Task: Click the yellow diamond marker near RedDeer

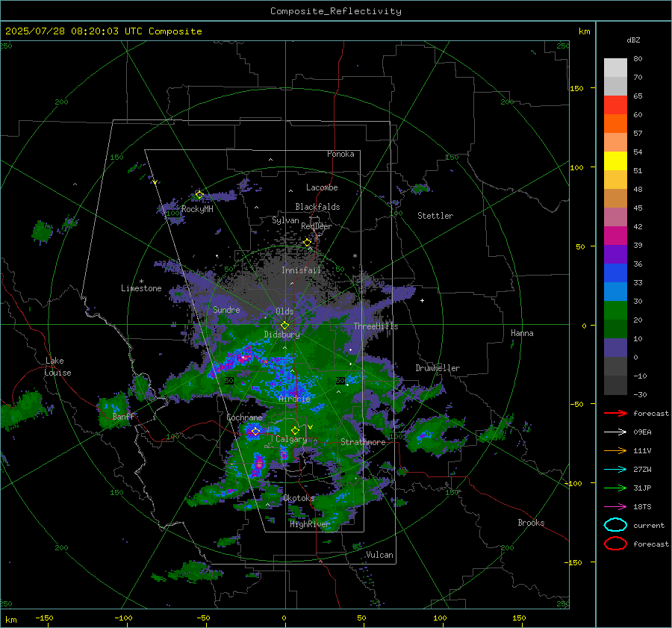Action: coord(308,243)
